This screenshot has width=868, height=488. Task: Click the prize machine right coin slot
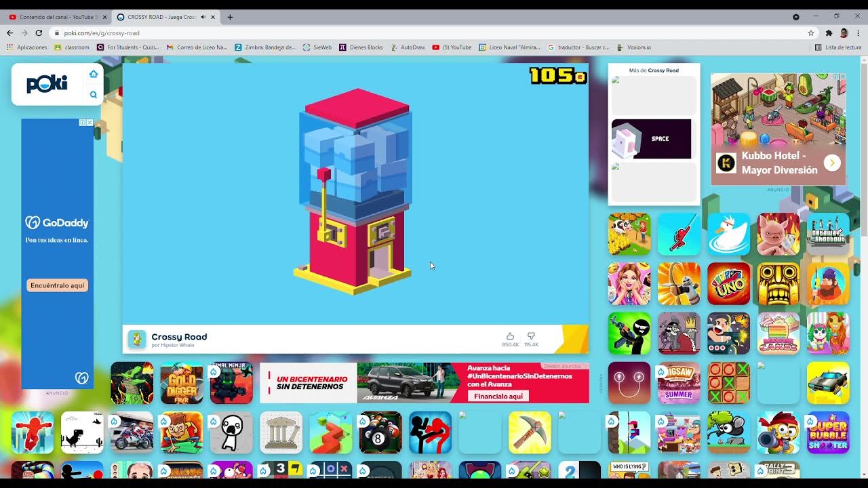pos(382,232)
